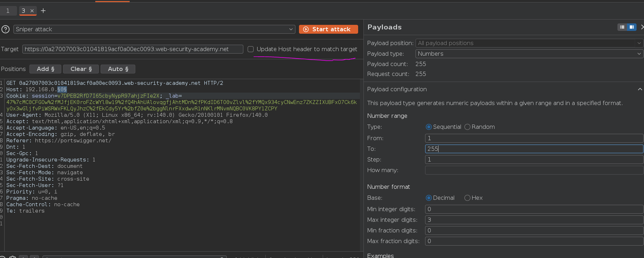Close Intruder tab 3 with its x
Viewport: 644px width, 258px height.
click(32, 11)
